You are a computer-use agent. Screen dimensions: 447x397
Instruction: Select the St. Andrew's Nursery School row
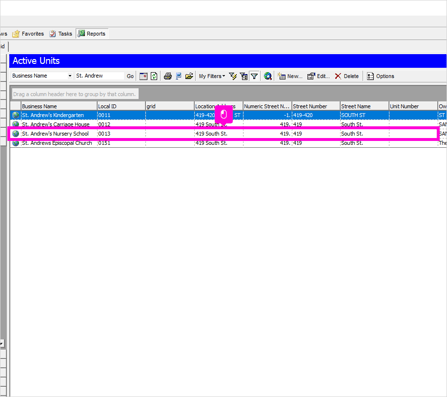pos(228,134)
